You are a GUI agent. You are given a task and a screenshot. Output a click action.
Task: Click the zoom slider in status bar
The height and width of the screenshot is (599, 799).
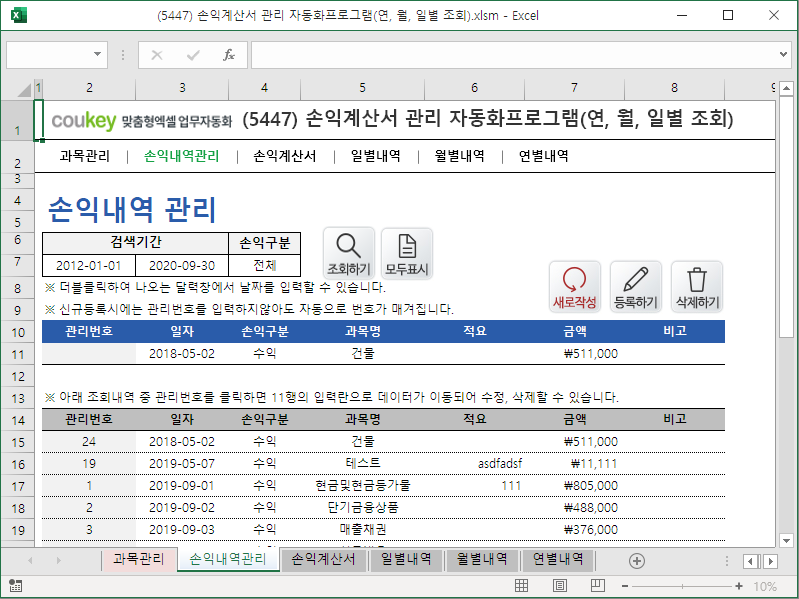pos(682,586)
